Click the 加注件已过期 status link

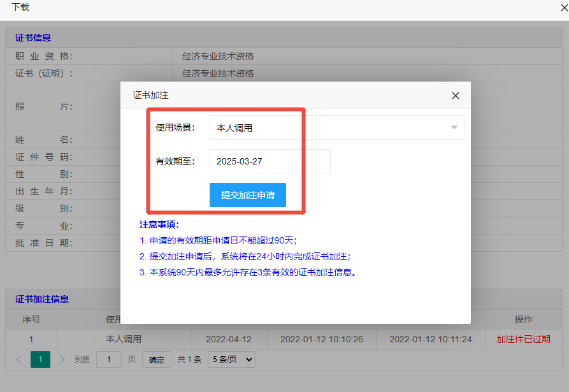click(523, 339)
